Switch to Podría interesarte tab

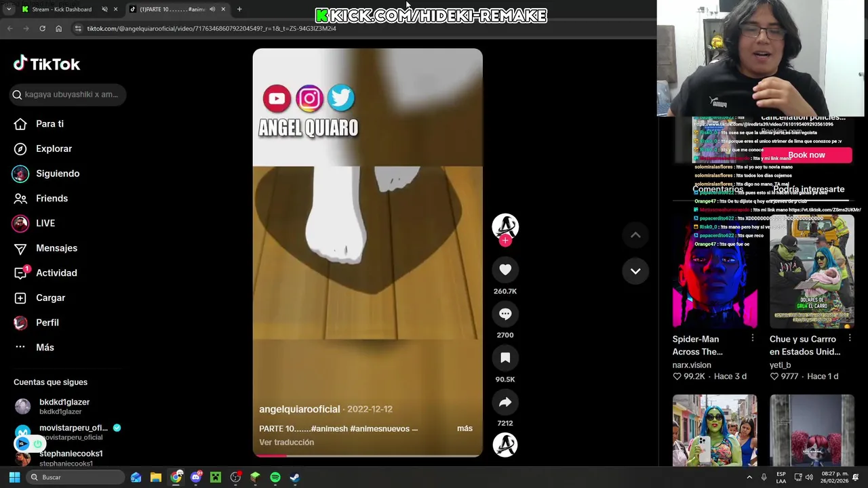[809, 190]
